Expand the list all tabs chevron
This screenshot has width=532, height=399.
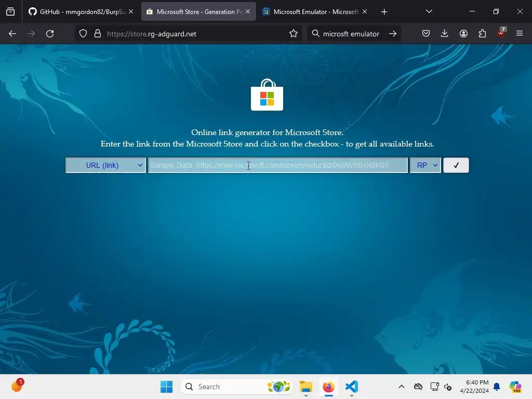tap(429, 11)
